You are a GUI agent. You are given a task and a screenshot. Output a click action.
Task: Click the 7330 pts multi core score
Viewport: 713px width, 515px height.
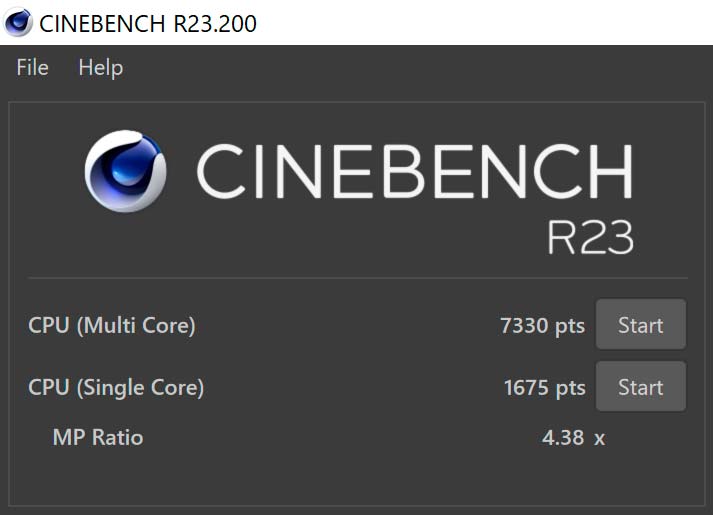tap(542, 325)
